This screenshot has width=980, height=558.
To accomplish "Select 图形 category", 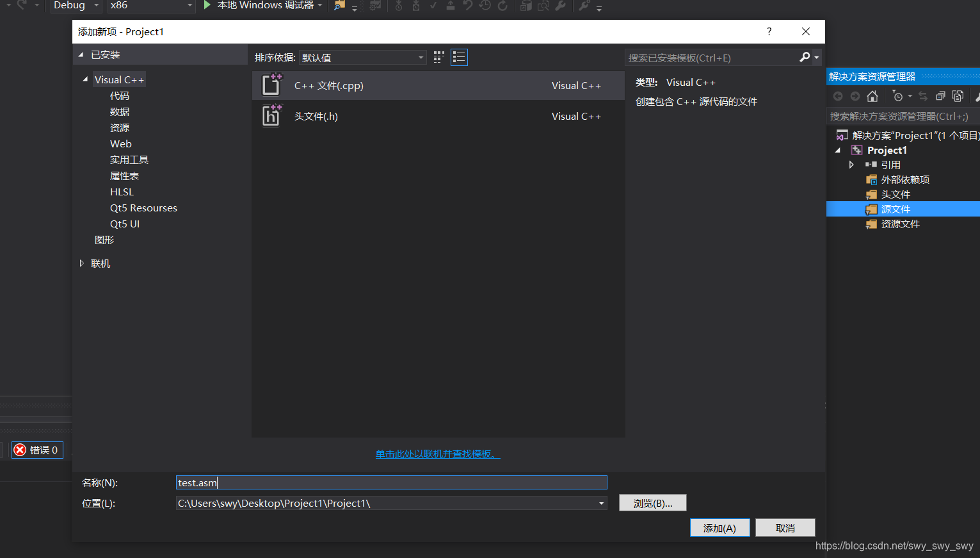I will tap(104, 240).
